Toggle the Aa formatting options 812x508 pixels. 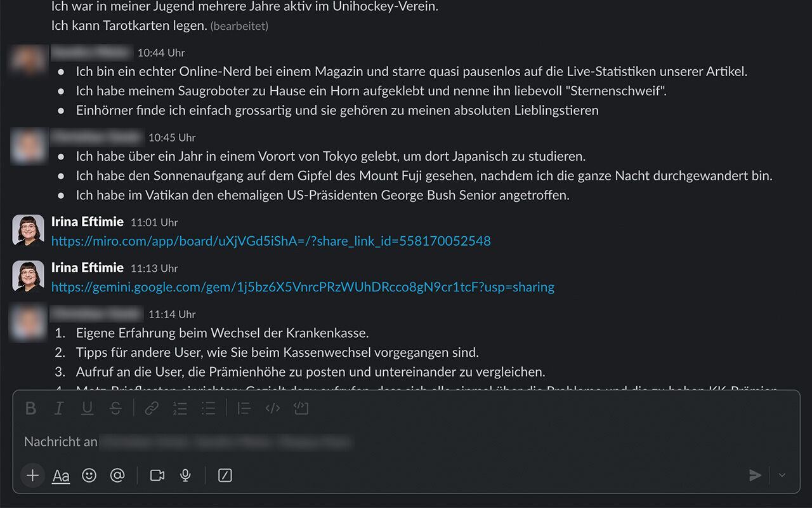coord(60,475)
